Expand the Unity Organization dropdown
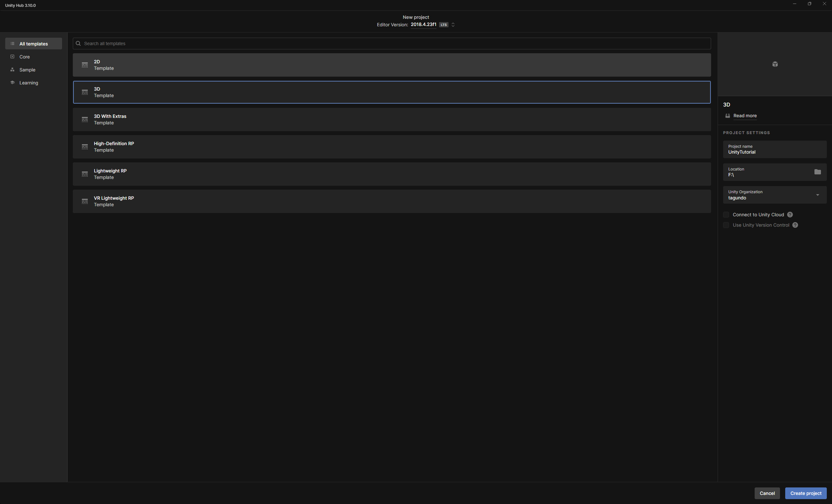The width and height of the screenshot is (832, 504). tap(817, 195)
